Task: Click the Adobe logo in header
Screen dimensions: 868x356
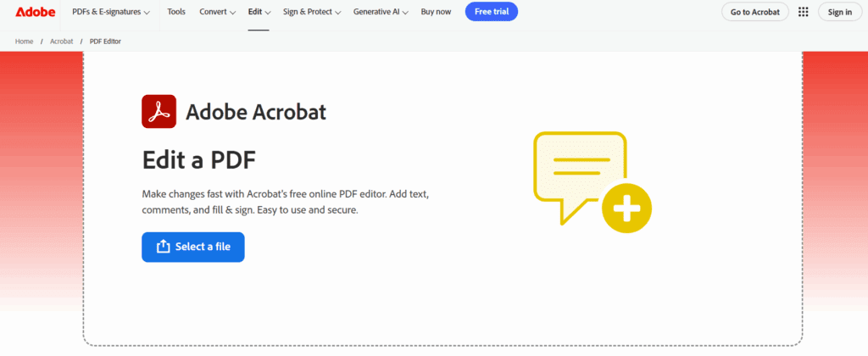Action: (x=36, y=12)
